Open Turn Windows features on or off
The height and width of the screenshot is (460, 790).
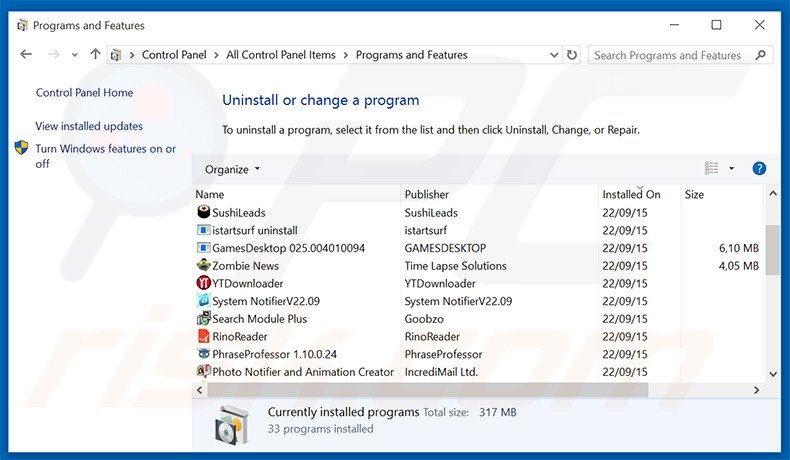click(x=105, y=156)
